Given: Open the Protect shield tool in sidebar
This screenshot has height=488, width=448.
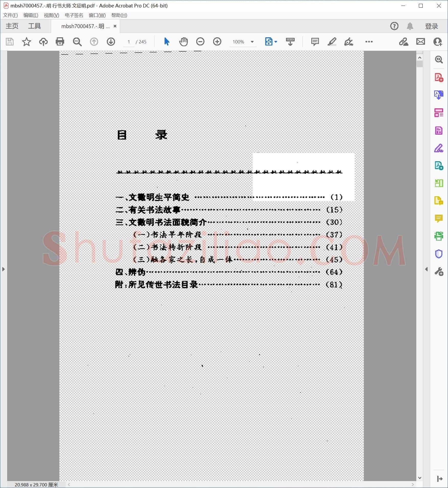Looking at the screenshot, I should coord(439,254).
